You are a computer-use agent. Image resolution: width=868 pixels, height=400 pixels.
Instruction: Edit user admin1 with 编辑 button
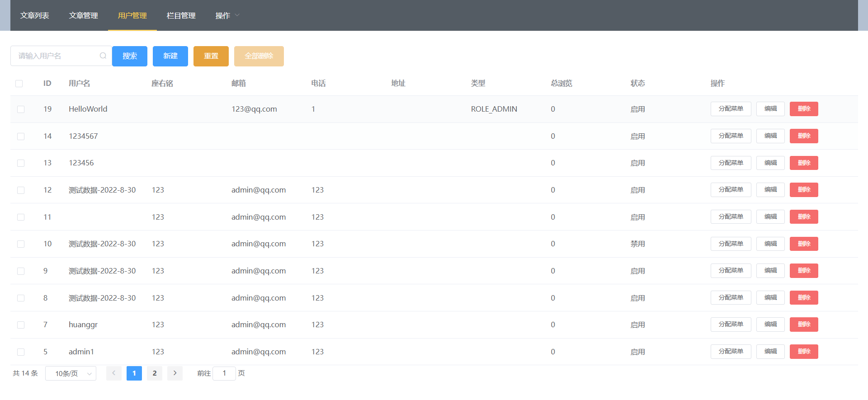pyautogui.click(x=771, y=352)
